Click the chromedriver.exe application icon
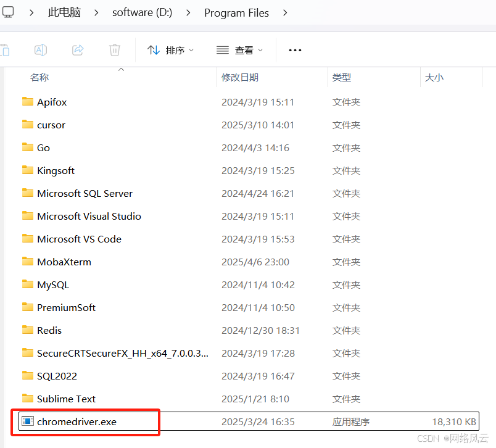 [28, 421]
